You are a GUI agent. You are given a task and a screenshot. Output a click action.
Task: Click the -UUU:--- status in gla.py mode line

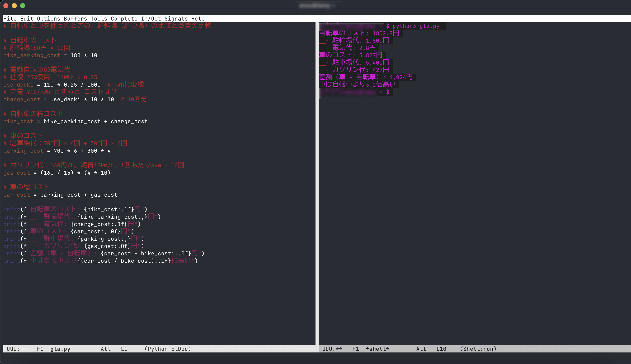pyautogui.click(x=17, y=349)
